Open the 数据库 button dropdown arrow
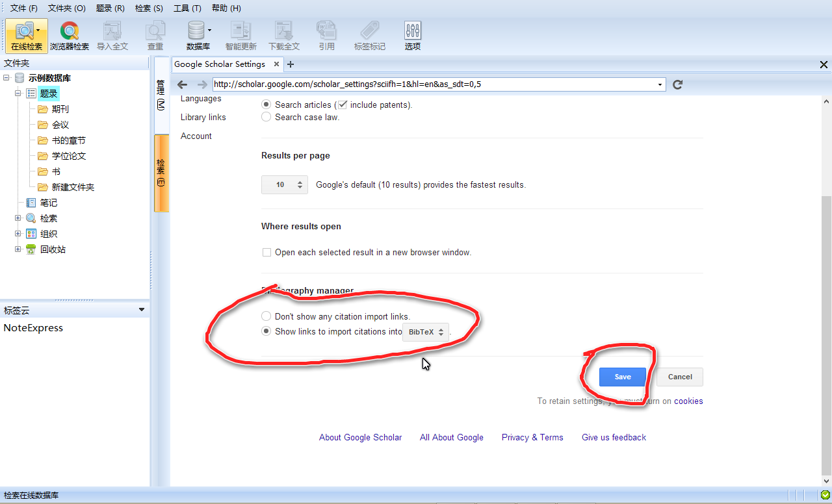The height and width of the screenshot is (504, 832). click(210, 30)
